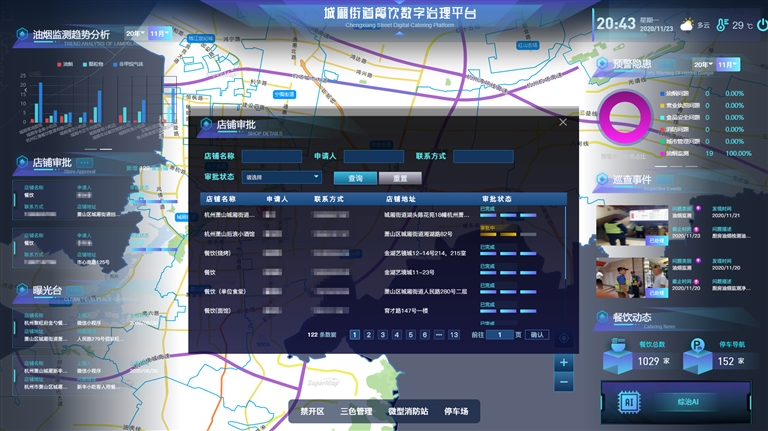Click the 油烟 red legend swatch in chart
Screen dimensions: 768x431
59,64
